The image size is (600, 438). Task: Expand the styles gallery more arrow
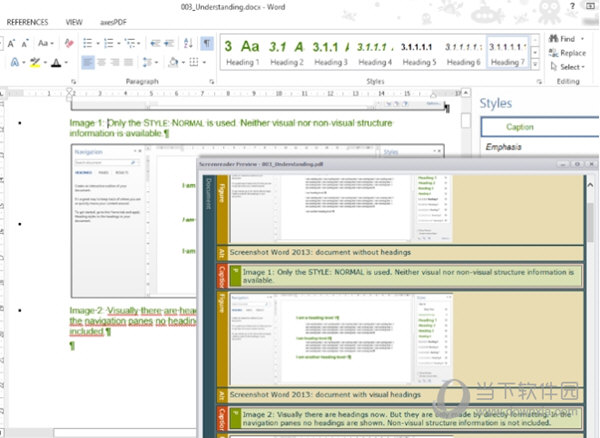535,65
